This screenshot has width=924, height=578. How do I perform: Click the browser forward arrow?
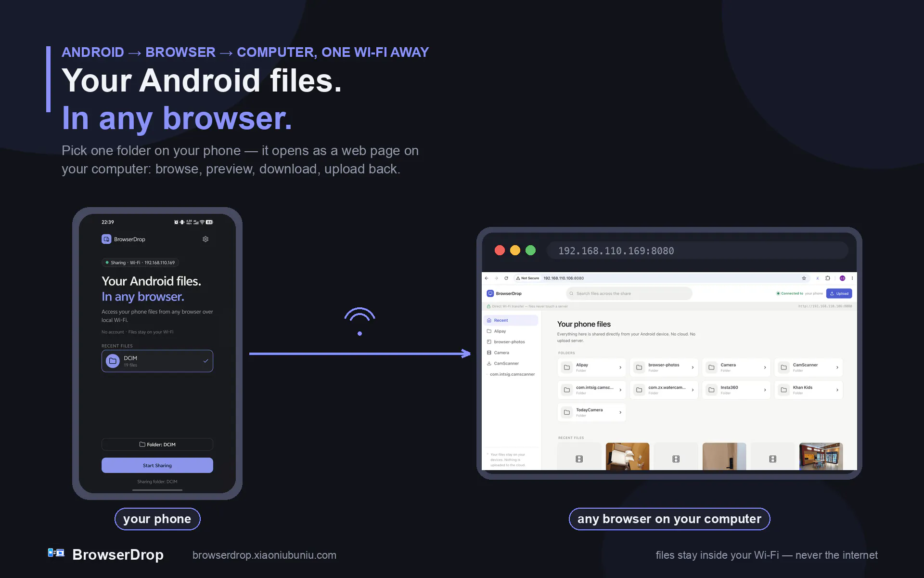point(496,278)
